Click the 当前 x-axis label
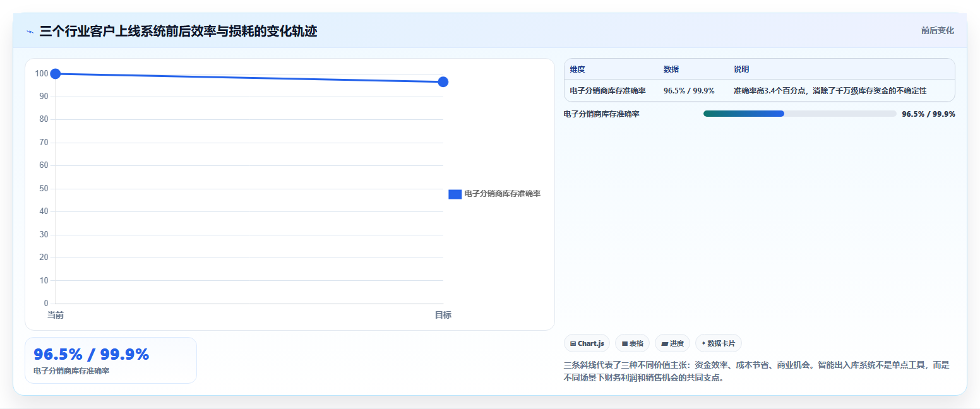The width and height of the screenshot is (980, 409). [x=56, y=315]
